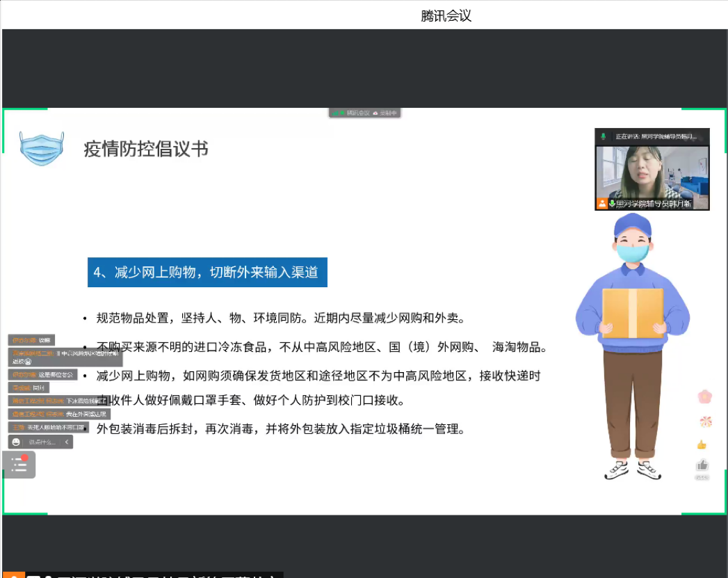Click the smiley emoji icon in chat bar
The image size is (728, 578).
tap(15, 442)
